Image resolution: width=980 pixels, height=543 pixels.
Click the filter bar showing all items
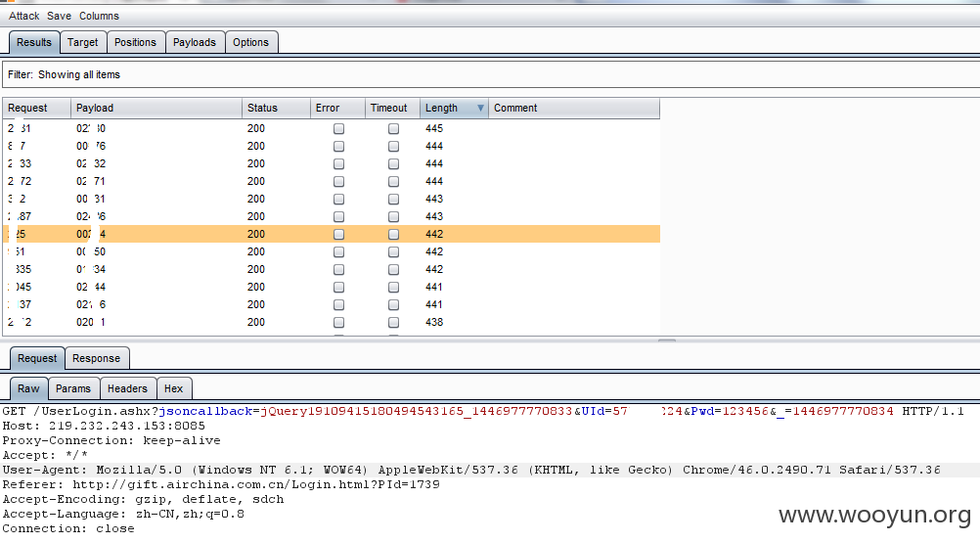point(490,74)
